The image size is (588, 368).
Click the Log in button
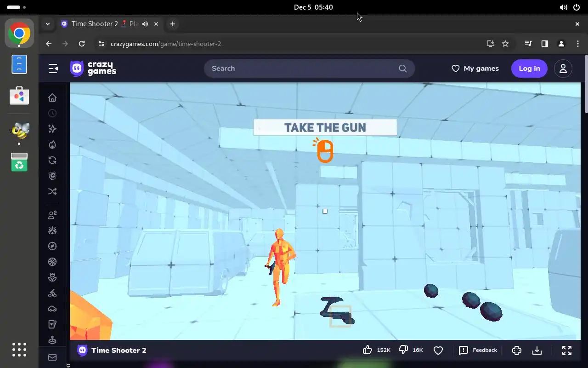(529, 69)
